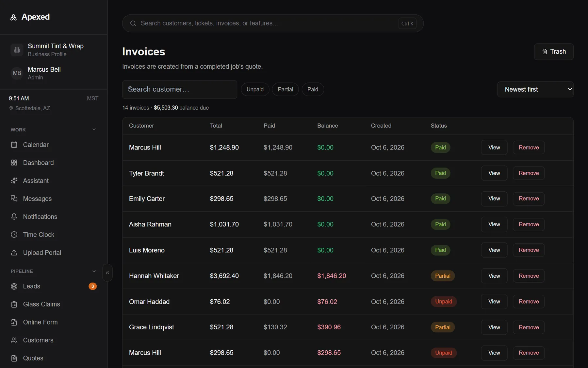Screen dimensions: 588x368
Task: View Grace Lindqvist's invoice
Action: 494,327
